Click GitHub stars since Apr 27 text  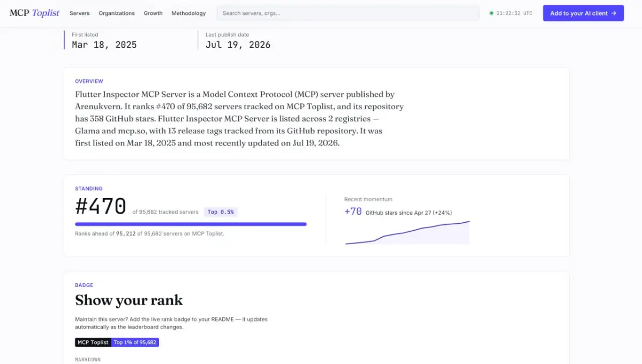pos(409,213)
